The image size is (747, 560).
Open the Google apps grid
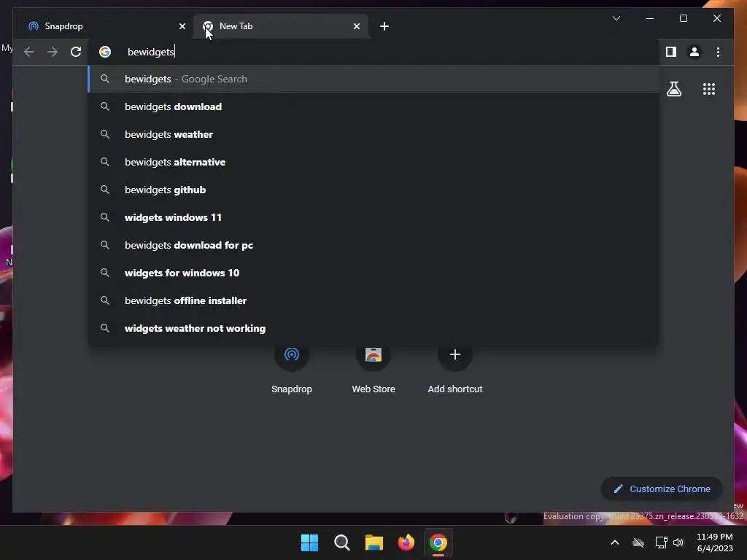(709, 89)
